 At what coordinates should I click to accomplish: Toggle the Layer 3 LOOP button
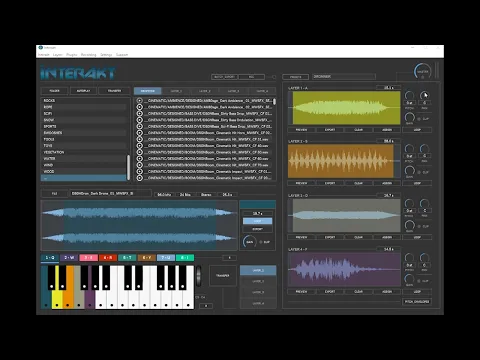(x=417, y=237)
